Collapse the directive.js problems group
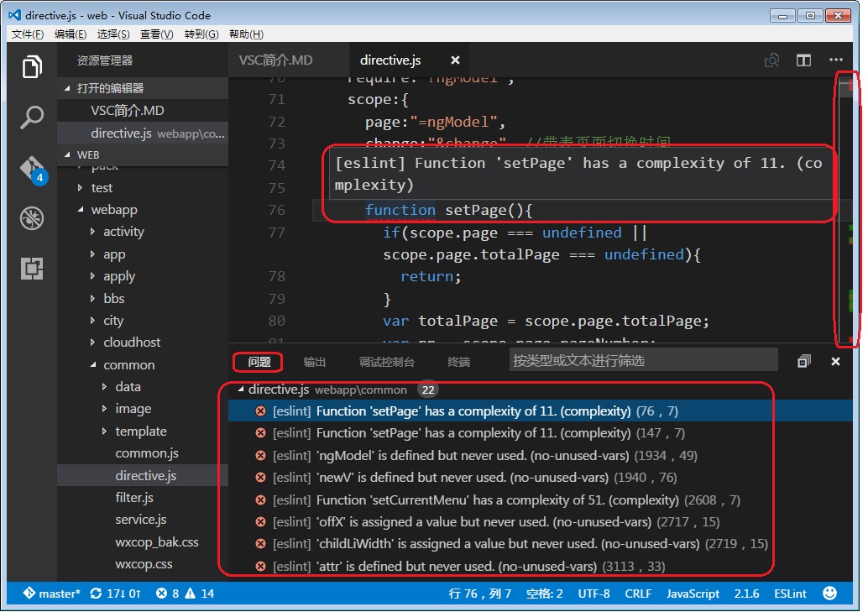This screenshot has height=612, width=868. [241, 390]
